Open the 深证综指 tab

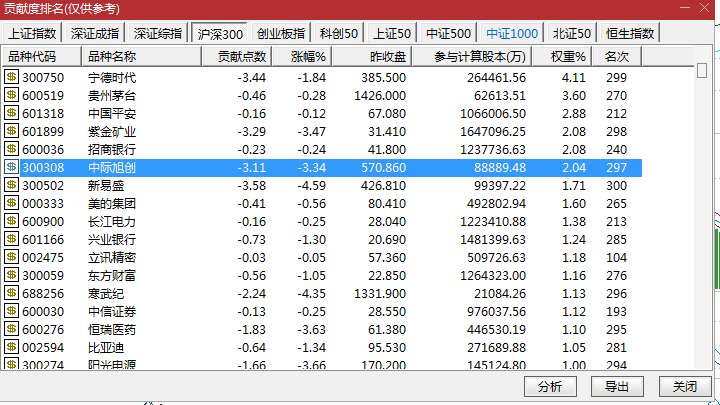[158, 34]
